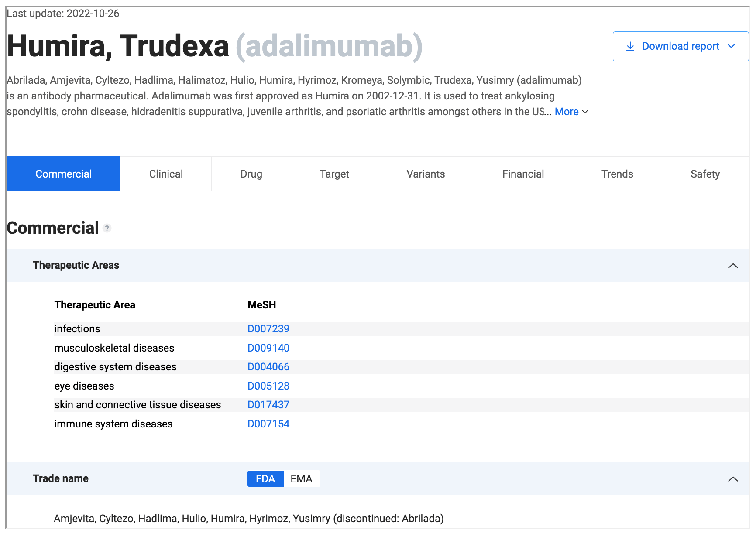The height and width of the screenshot is (533, 756).
Task: Click the MeSH column header
Action: click(261, 305)
